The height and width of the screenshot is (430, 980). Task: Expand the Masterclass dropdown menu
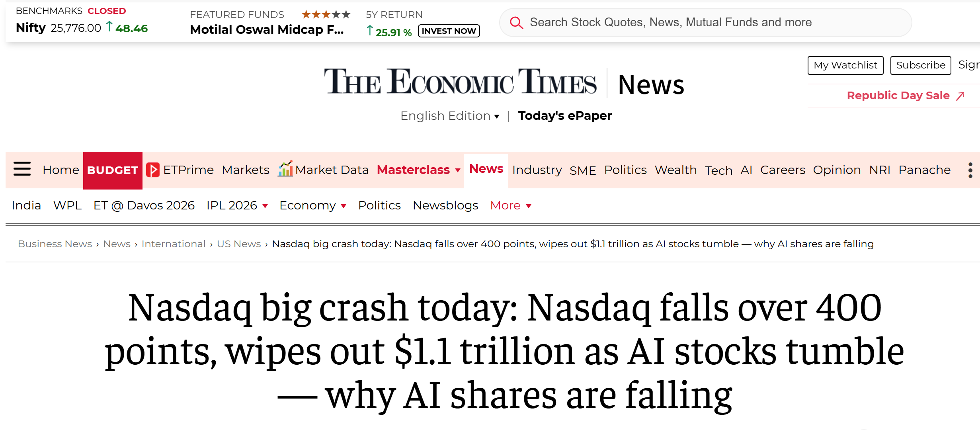(x=458, y=170)
